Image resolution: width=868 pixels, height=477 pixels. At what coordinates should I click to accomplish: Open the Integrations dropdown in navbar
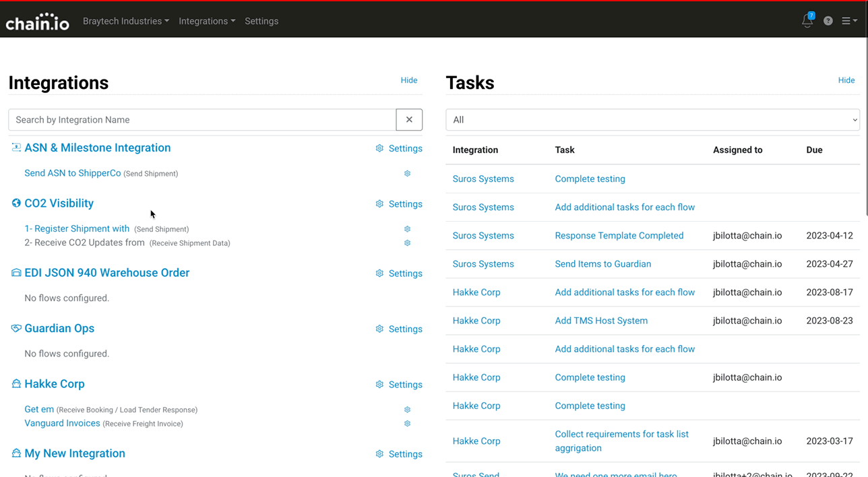(x=207, y=21)
